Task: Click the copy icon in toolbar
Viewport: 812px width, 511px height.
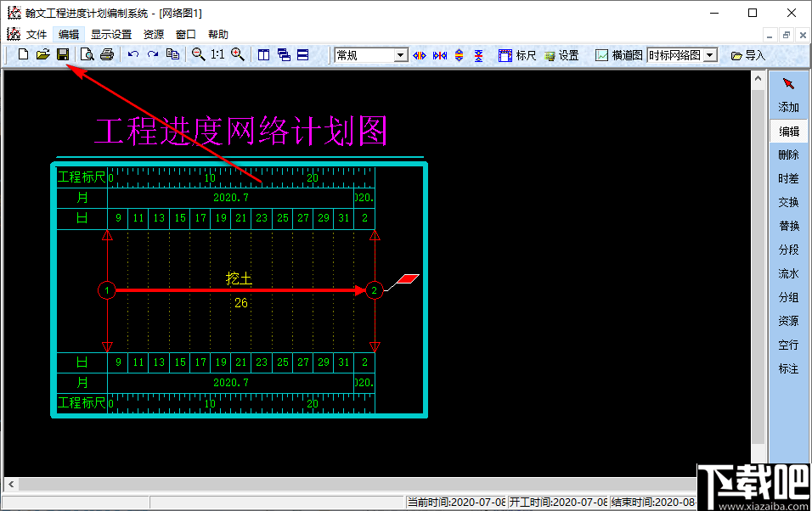Action: click(172, 54)
